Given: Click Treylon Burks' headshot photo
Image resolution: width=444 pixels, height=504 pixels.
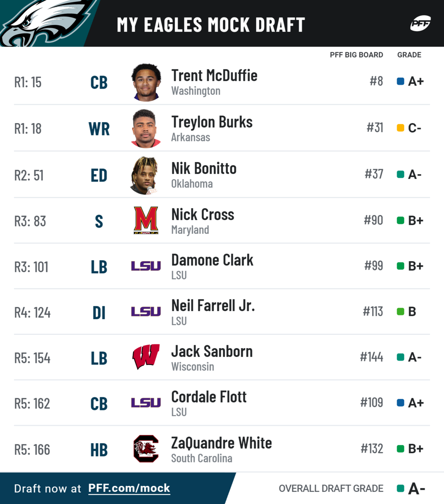Looking at the screenshot, I should 146,129.
